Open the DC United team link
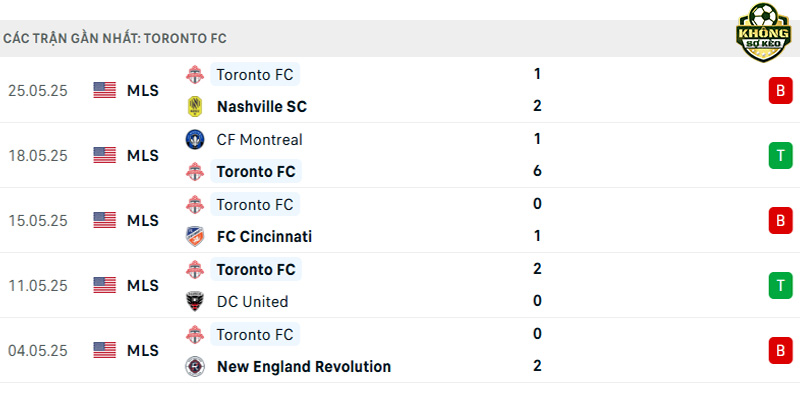 tap(252, 301)
